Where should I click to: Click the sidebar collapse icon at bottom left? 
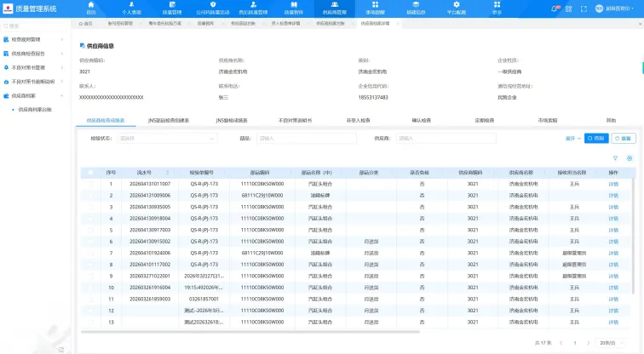pyautogui.click(x=60, y=348)
